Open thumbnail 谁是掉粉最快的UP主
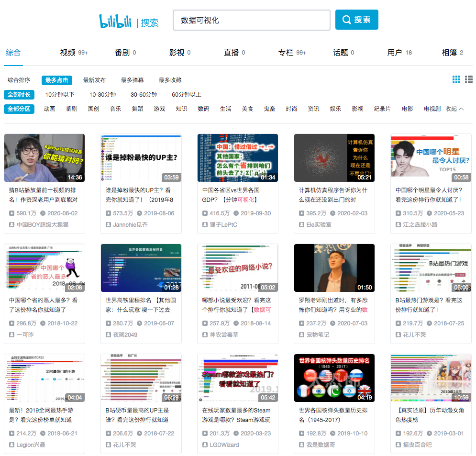This screenshot has width=476, height=456. (141, 158)
